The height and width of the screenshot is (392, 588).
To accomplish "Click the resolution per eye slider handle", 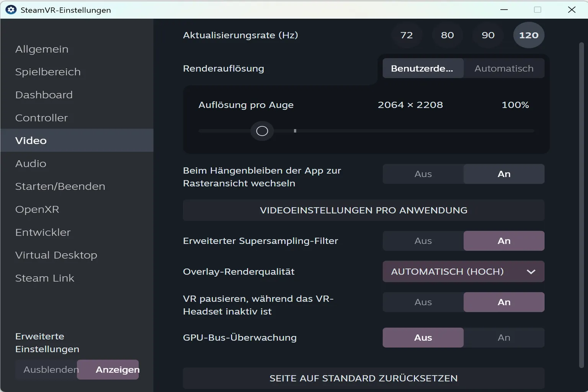I will (x=262, y=131).
